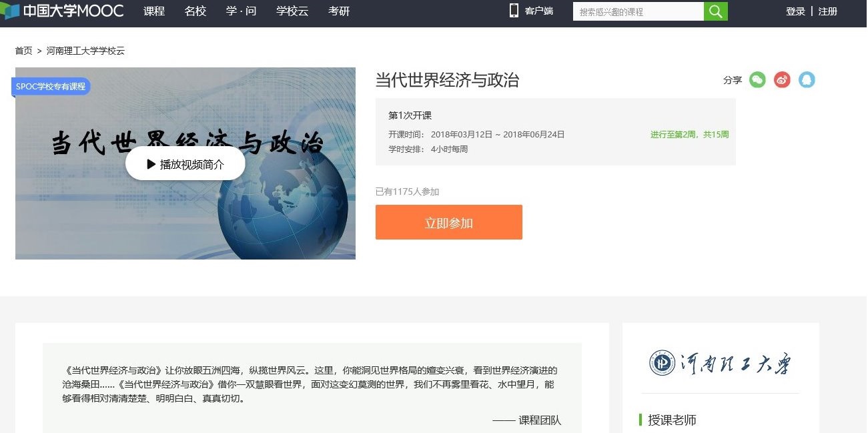868x433 pixels.
Task: Select the 考研 navigation item
Action: point(339,11)
